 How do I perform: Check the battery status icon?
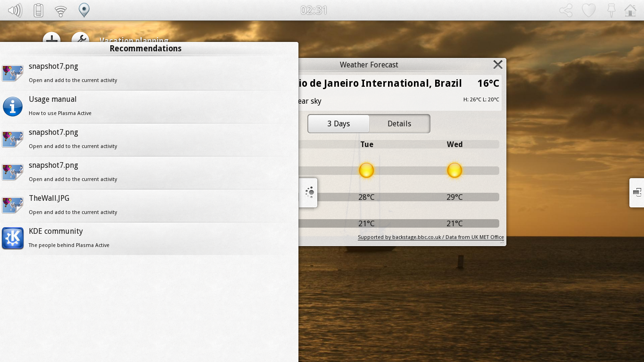tap(38, 10)
